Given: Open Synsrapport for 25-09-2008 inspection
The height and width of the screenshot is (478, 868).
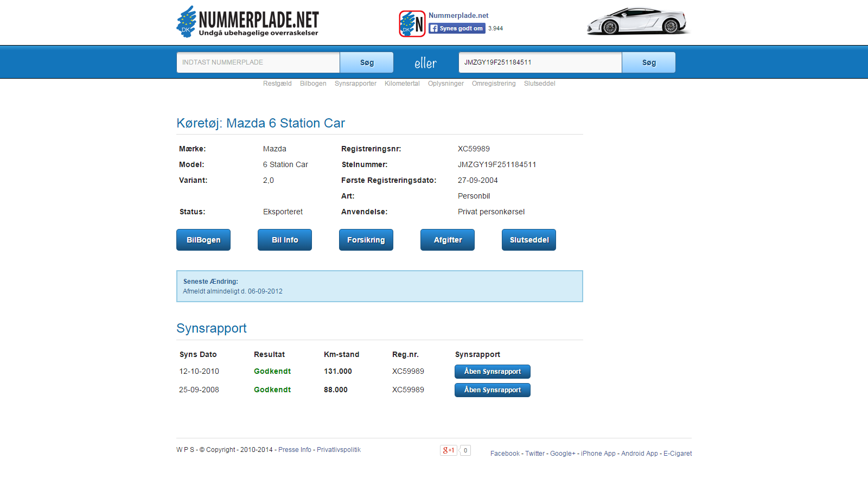Looking at the screenshot, I should pyautogui.click(x=493, y=390).
